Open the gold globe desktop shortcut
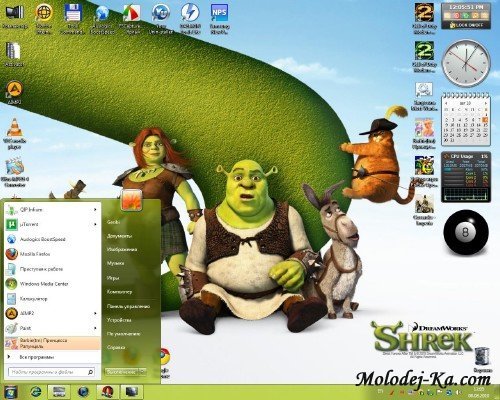Screen dimensions: 500x400 point(44,18)
